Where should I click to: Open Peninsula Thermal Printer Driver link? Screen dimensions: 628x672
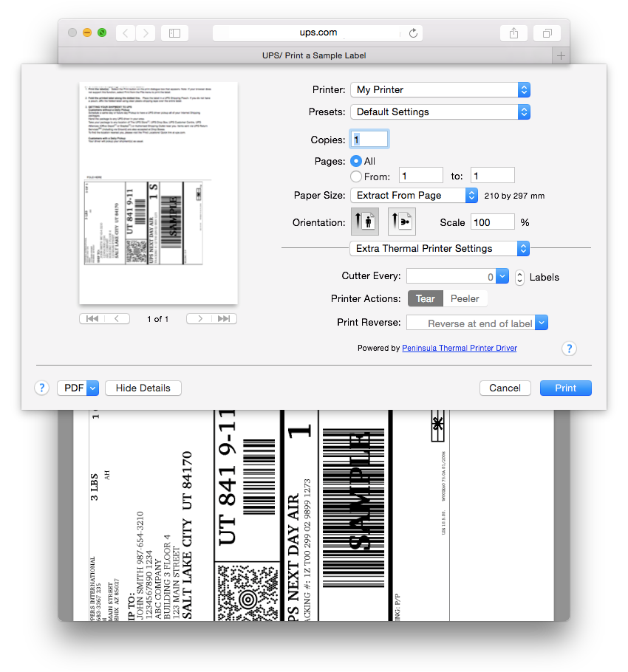(x=460, y=348)
